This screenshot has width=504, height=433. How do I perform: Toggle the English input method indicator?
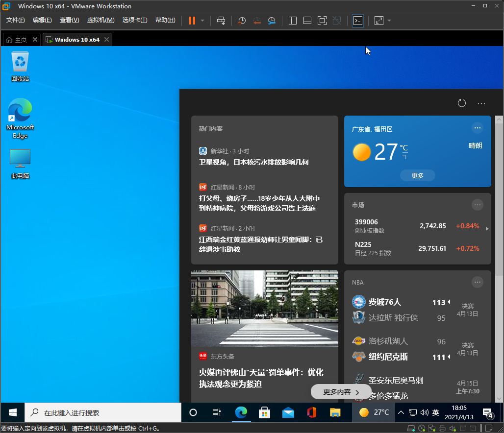[x=435, y=412]
